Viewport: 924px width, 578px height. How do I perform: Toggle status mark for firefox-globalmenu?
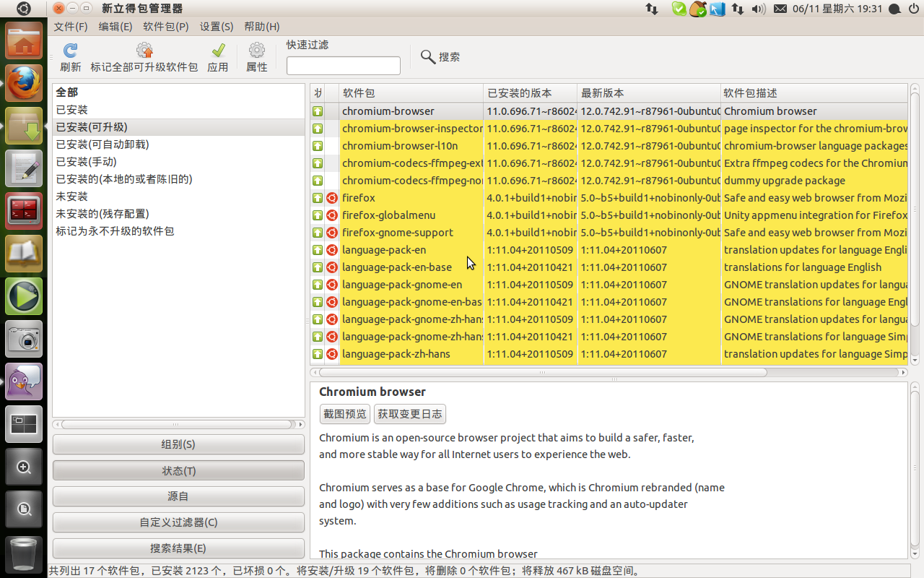point(317,215)
